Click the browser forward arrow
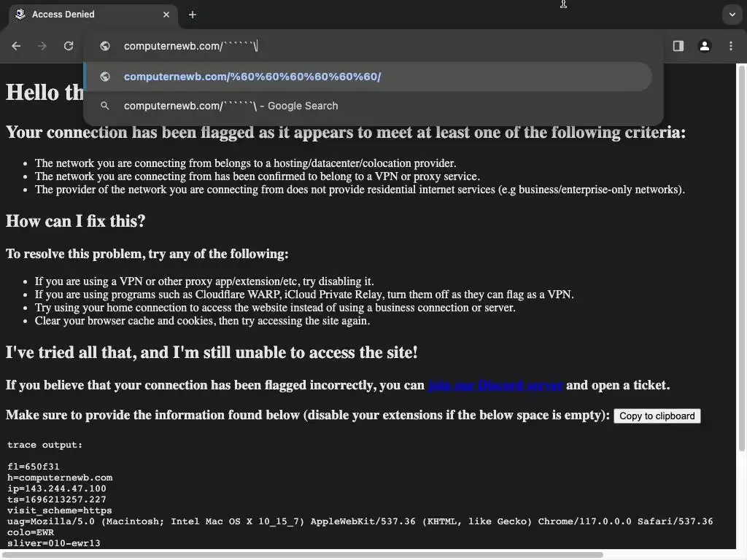747x560 pixels. pos(42,46)
